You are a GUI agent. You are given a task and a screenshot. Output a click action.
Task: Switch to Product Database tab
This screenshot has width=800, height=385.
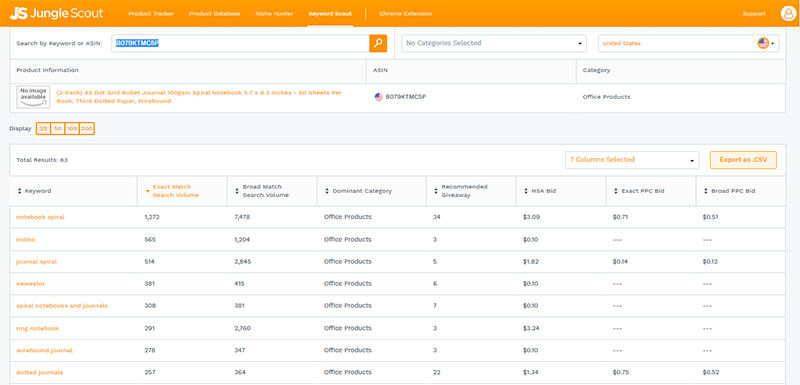coord(214,14)
